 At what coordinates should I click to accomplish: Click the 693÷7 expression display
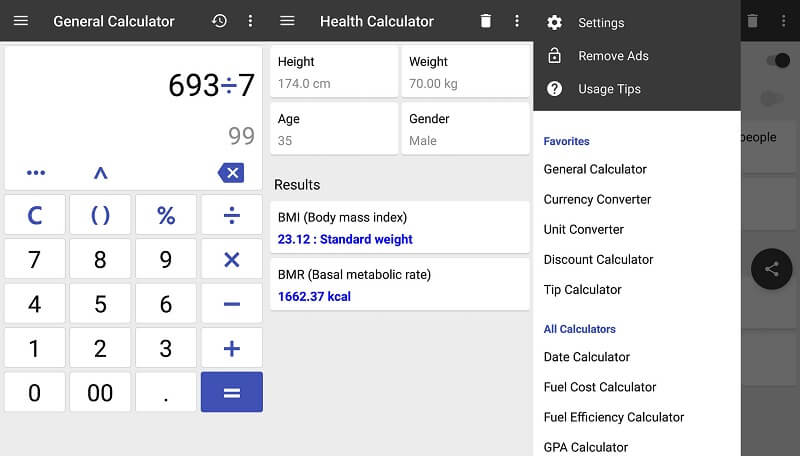point(211,85)
